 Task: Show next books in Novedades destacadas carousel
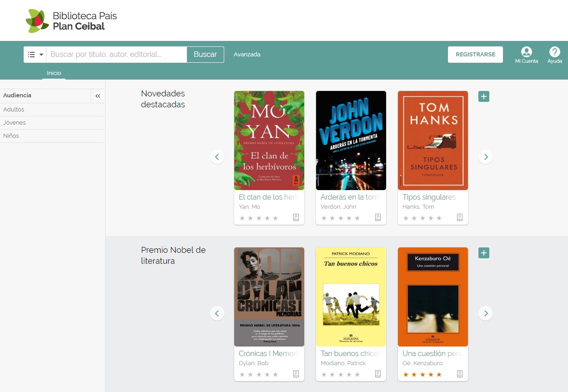(486, 157)
